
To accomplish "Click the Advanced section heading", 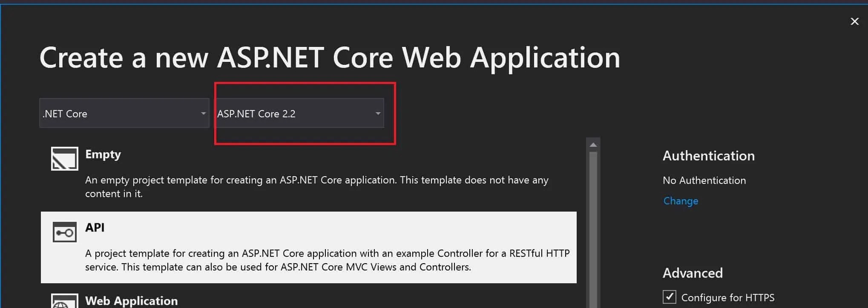I will click(x=693, y=273).
